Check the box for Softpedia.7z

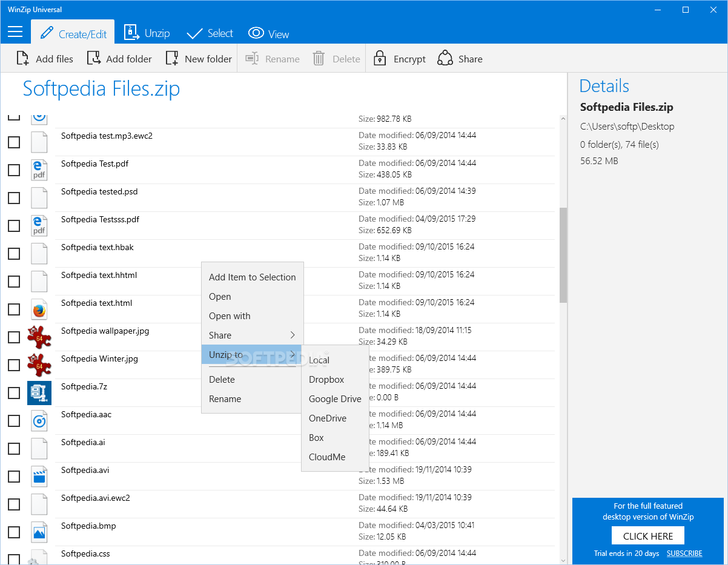coord(14,393)
